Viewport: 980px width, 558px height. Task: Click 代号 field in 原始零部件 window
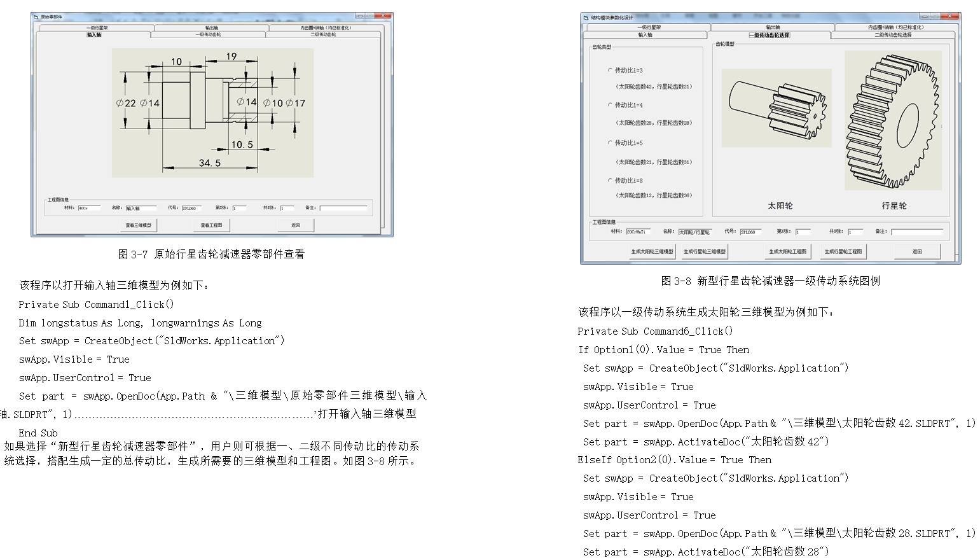(191, 208)
